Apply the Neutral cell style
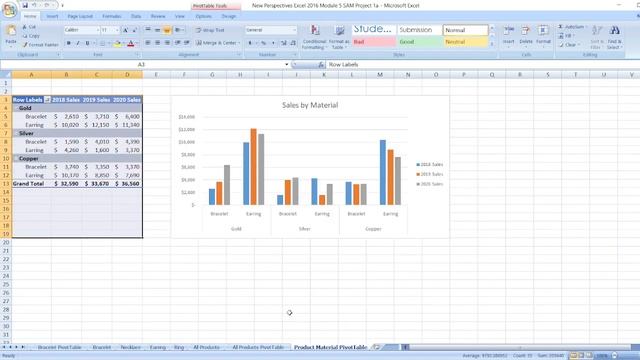Screen dimensions: 640x360 point(465,42)
